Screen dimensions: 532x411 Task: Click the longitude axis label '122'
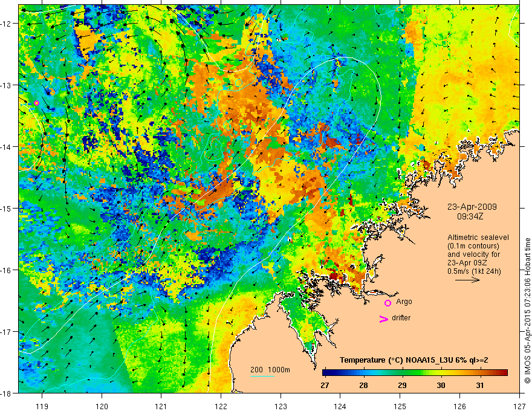221,406
